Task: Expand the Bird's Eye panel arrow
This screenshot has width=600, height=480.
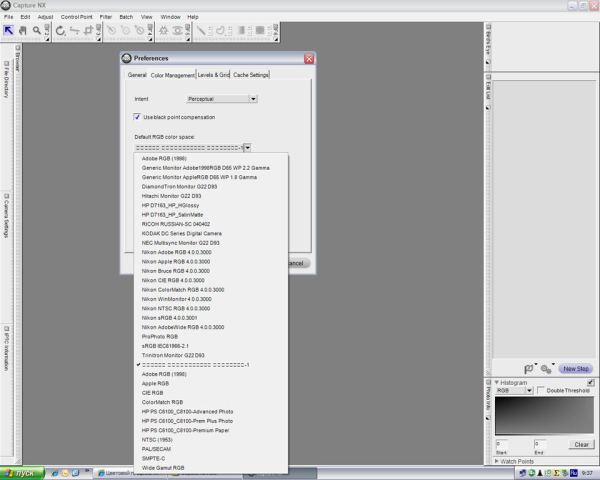Action: pos(488,62)
